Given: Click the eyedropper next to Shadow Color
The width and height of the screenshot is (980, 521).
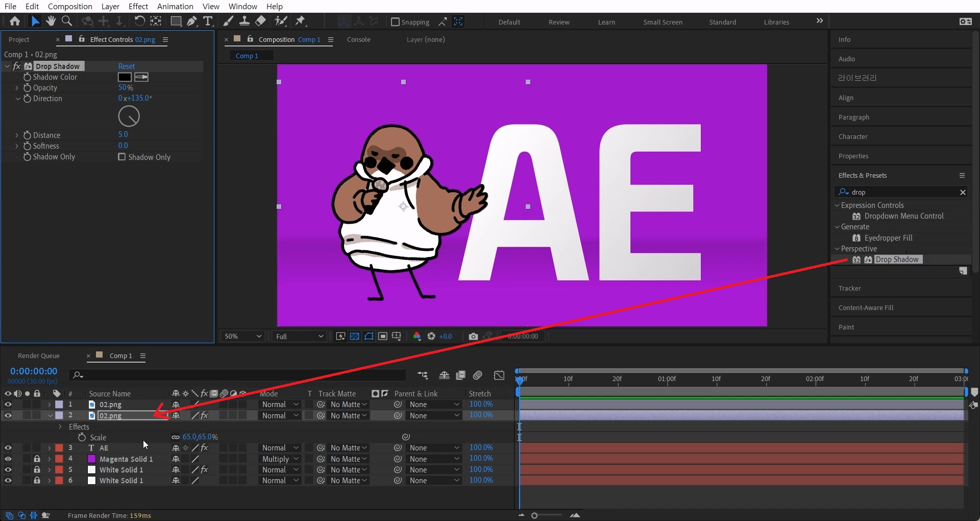Looking at the screenshot, I should [x=141, y=77].
